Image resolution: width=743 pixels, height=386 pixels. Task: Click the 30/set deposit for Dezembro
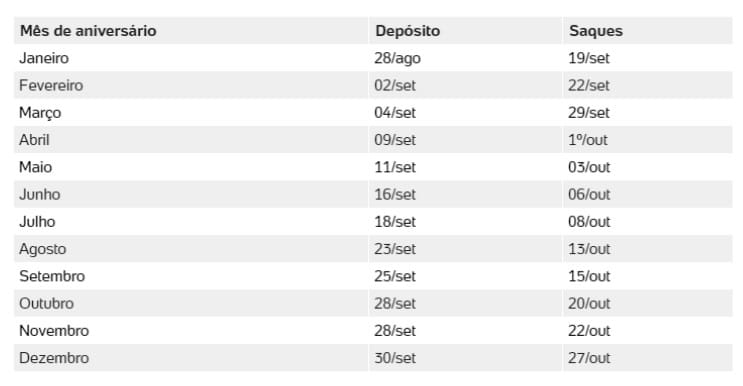pyautogui.click(x=395, y=358)
